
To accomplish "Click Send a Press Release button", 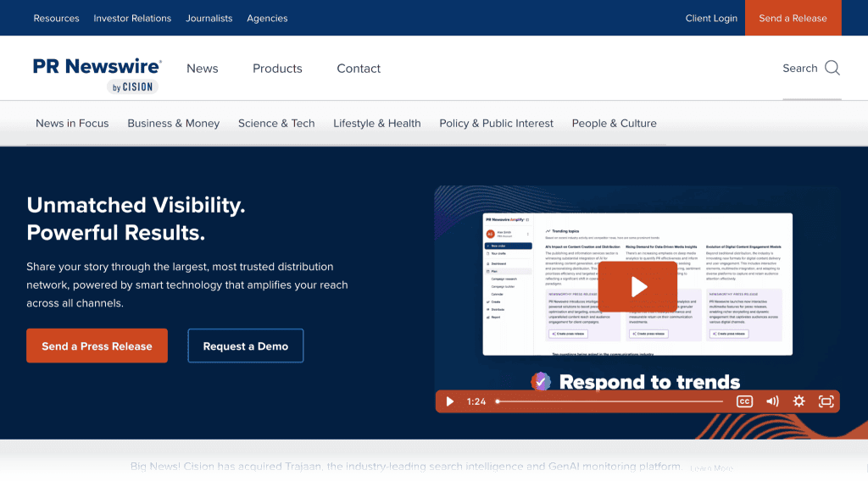I will pyautogui.click(x=97, y=346).
